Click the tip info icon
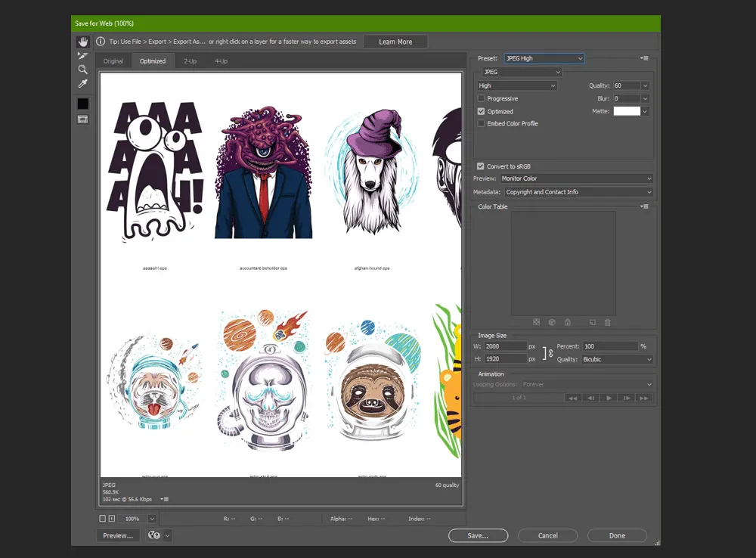 point(101,42)
